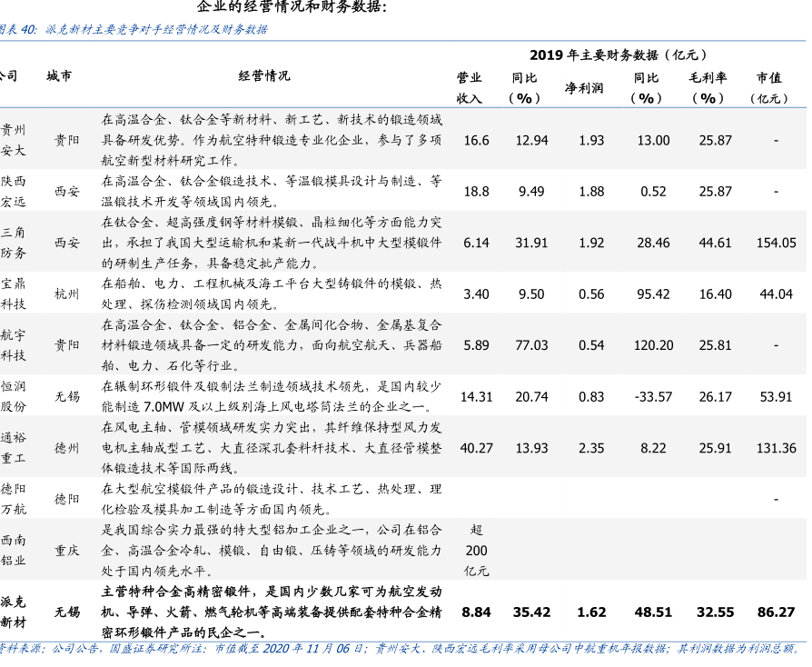Click profit growth value -33.57

[x=654, y=397]
